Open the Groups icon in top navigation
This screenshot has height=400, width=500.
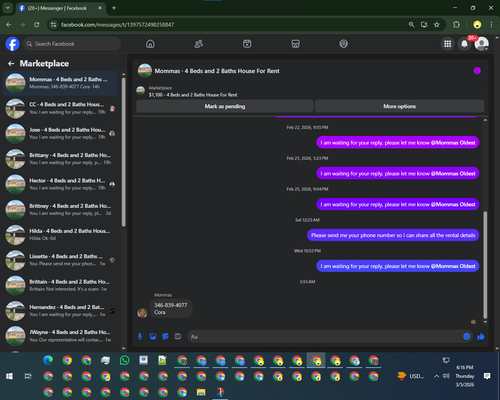[344, 44]
